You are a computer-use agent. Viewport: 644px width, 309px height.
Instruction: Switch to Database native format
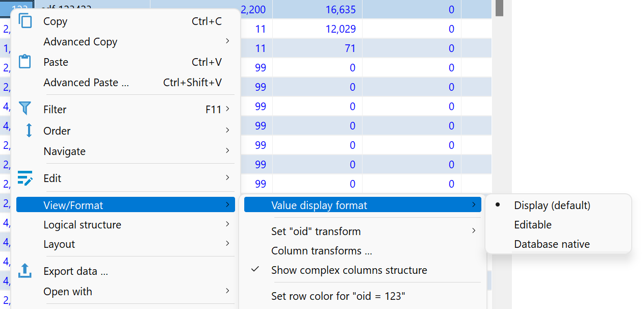[552, 244]
